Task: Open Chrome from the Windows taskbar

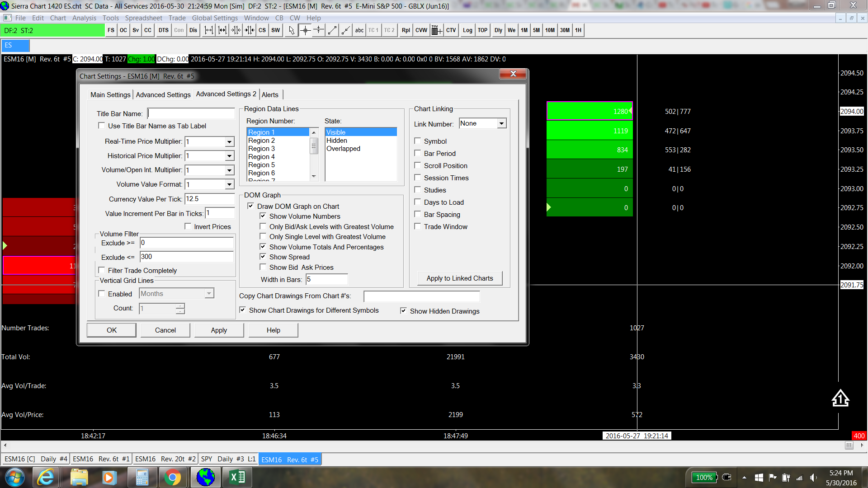Action: tap(172, 477)
